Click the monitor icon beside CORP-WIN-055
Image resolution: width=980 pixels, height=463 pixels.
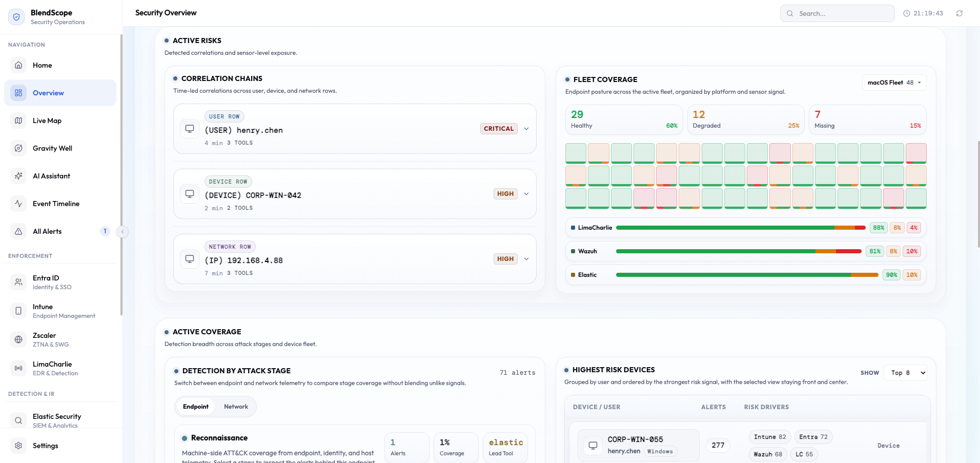click(x=593, y=446)
